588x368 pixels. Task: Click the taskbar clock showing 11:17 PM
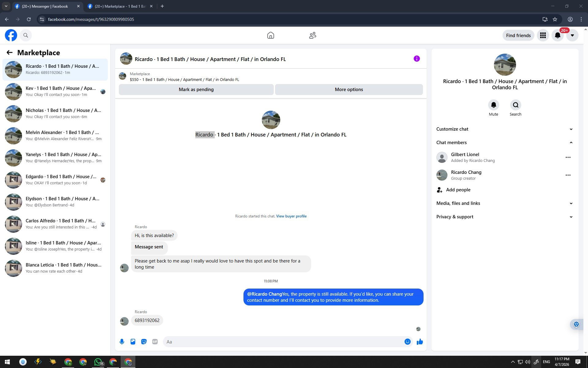562,362
